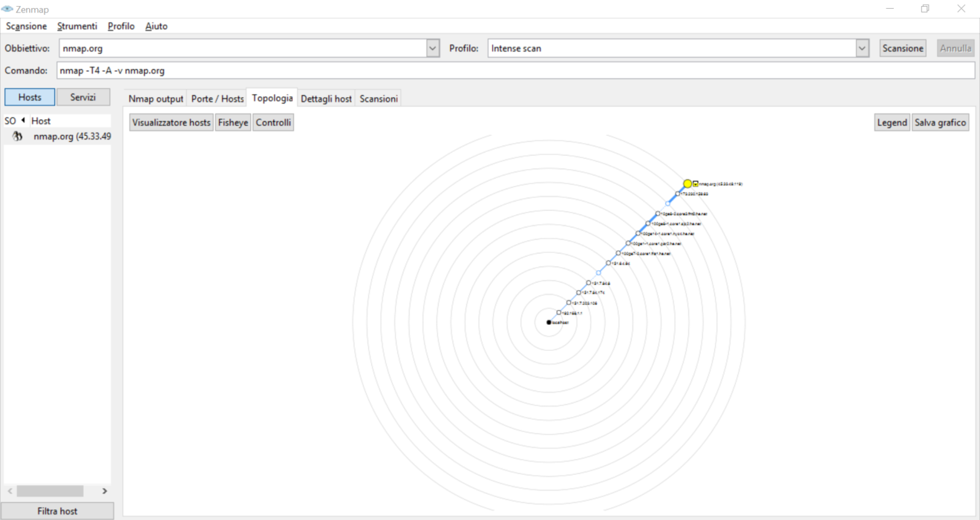Click the Linux penguin OS icon beside nmap.org

point(16,136)
